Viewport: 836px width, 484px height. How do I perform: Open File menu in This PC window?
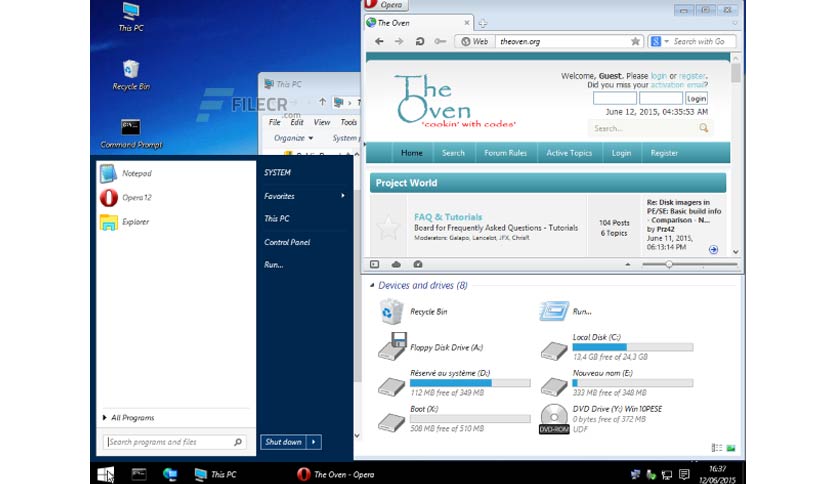pyautogui.click(x=275, y=122)
